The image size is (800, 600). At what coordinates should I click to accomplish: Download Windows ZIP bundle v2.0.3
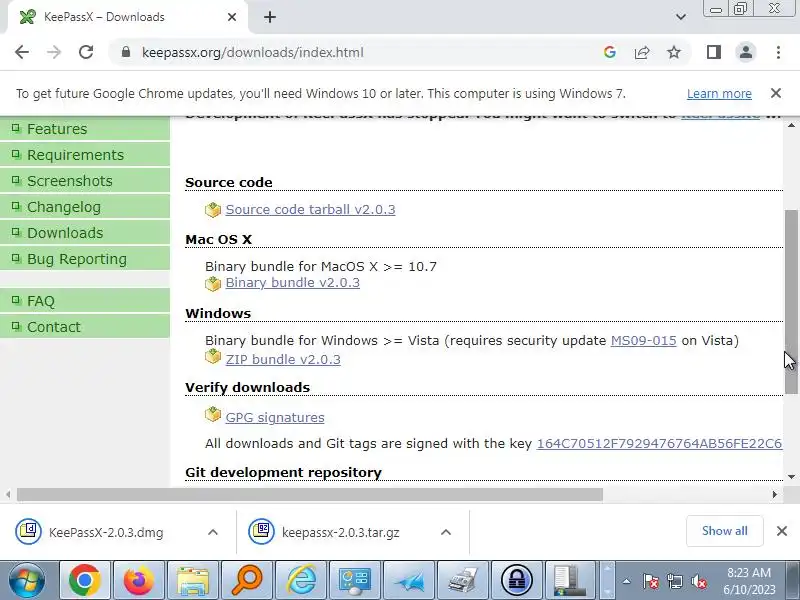click(283, 359)
